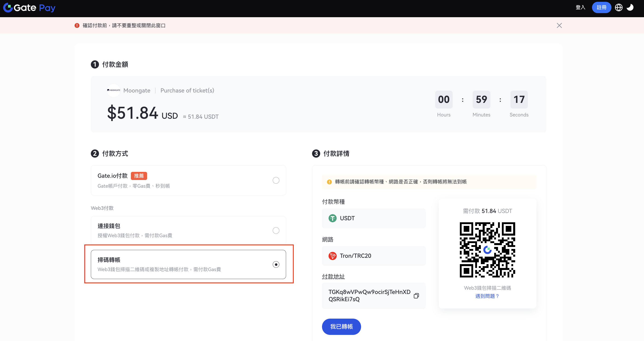Copy the payment address icon
Screen dimensions: 644x341
(416, 296)
